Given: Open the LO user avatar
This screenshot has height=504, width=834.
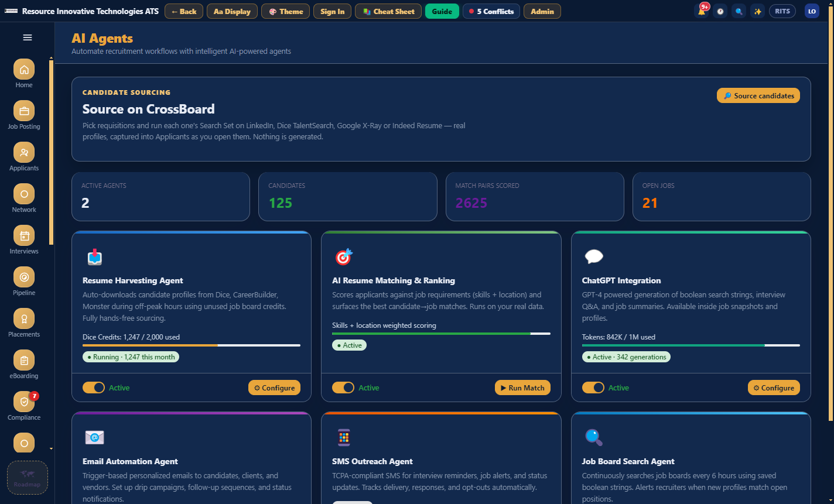Looking at the screenshot, I should [x=812, y=11].
